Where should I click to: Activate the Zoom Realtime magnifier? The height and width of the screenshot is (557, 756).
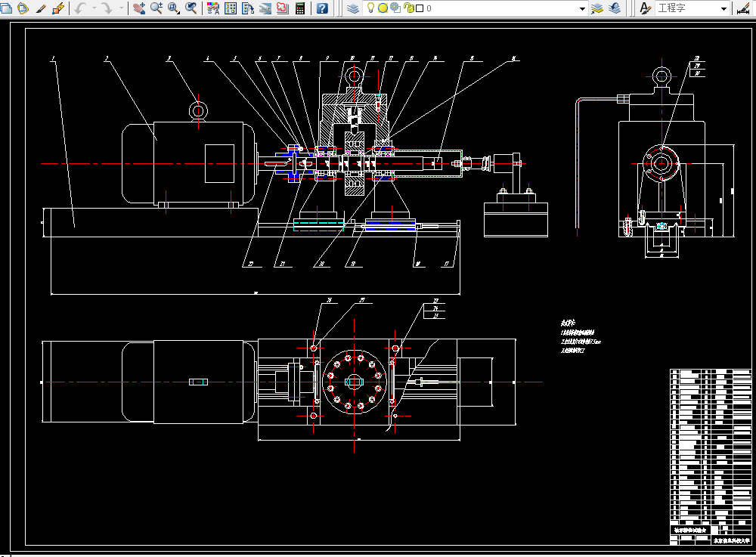click(156, 8)
